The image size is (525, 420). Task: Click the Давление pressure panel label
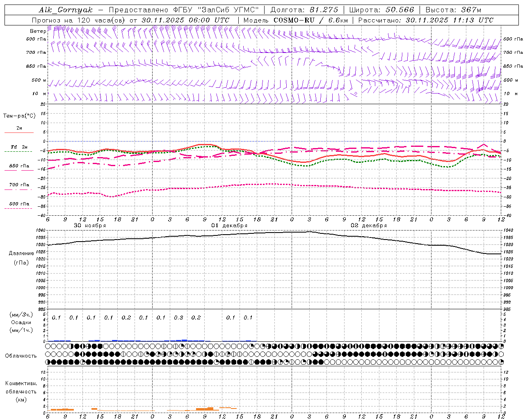click(21, 253)
